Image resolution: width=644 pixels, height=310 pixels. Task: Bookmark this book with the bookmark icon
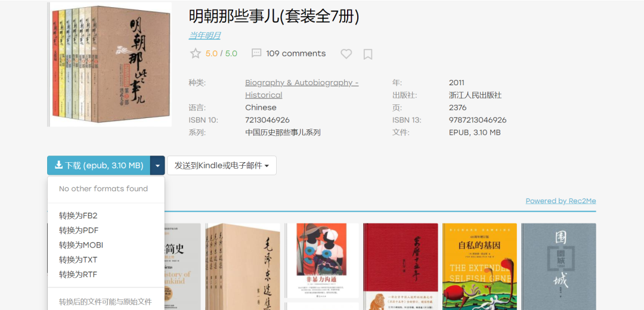point(368,54)
